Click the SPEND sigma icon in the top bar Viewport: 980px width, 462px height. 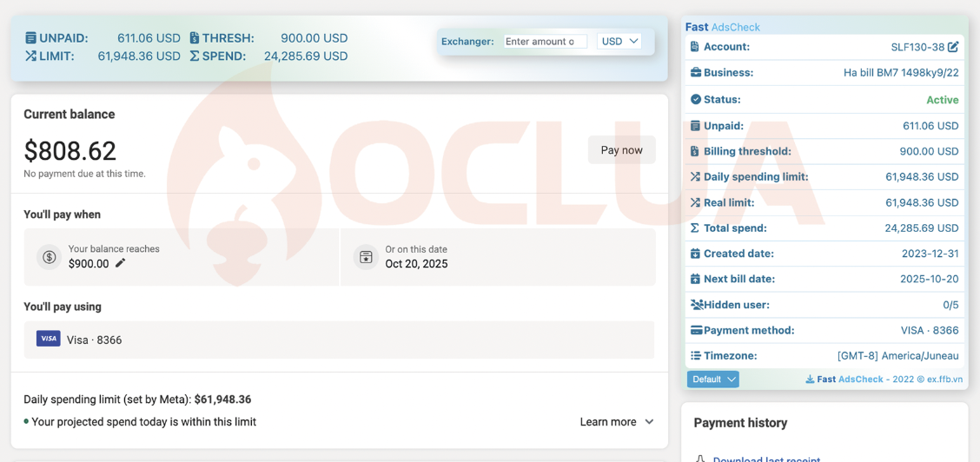coord(195,56)
